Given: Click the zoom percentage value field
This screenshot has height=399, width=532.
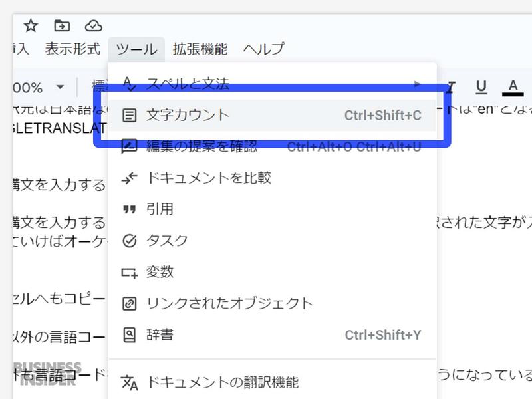Looking at the screenshot, I should point(28,88).
